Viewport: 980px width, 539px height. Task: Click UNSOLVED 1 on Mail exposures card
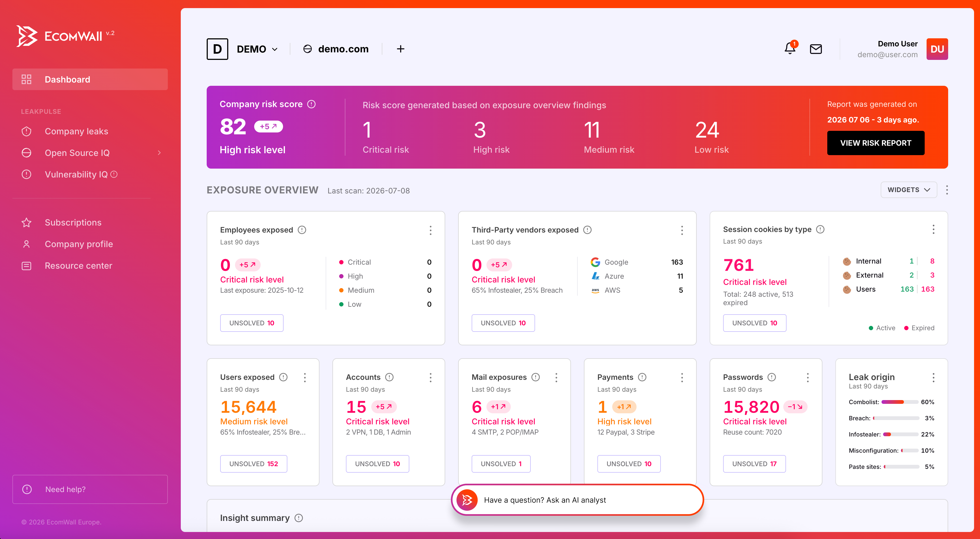[x=501, y=464]
